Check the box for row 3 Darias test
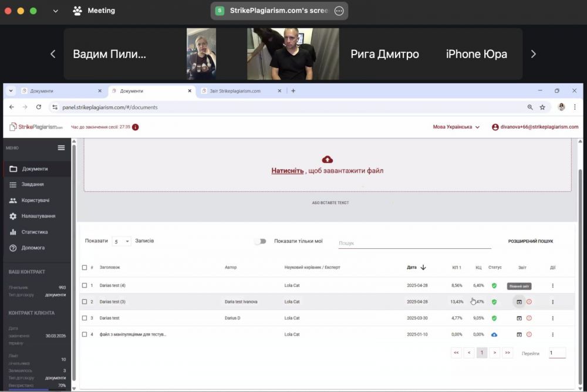This screenshot has height=392, width=587. 84,318
